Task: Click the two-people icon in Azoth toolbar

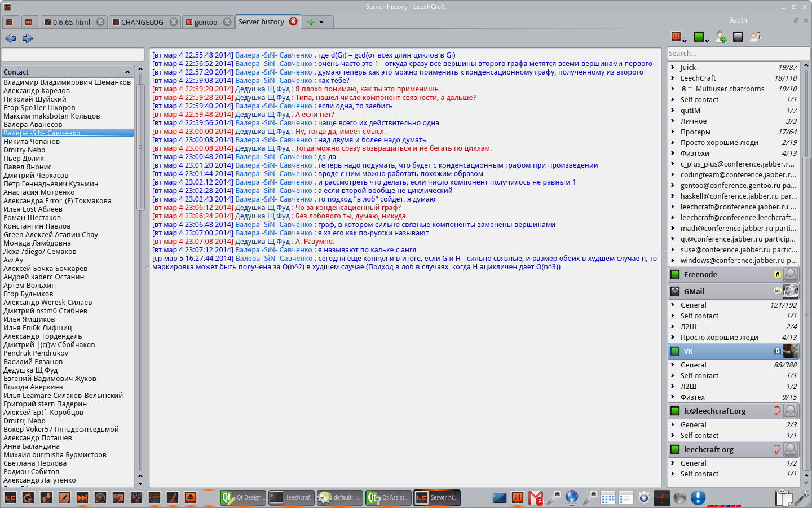Action: tap(756, 37)
